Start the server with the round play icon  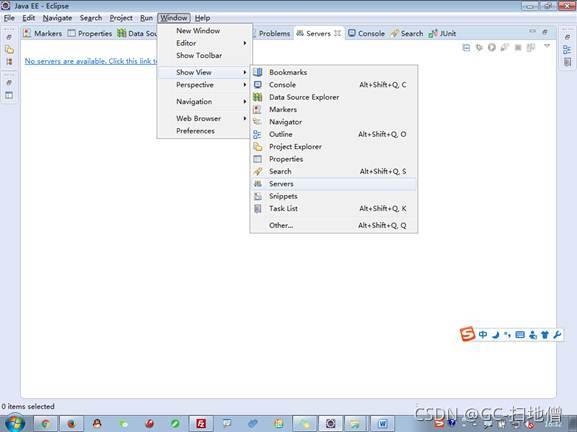point(492,47)
